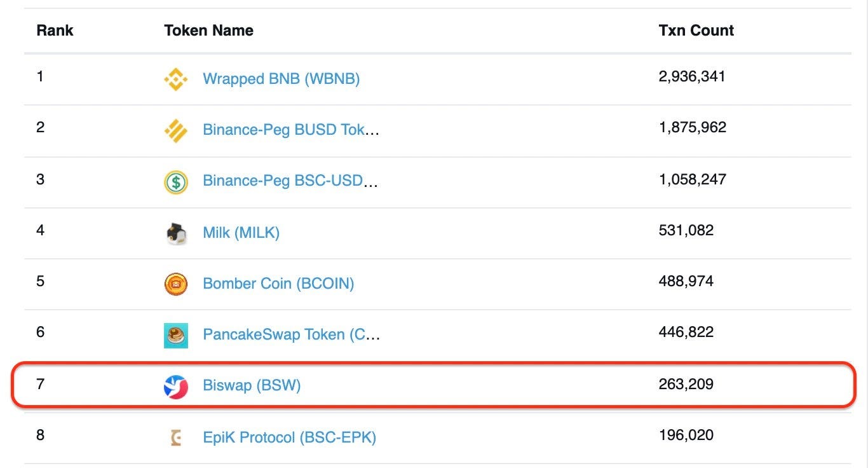Click the Bomber Coin icon

(x=175, y=284)
